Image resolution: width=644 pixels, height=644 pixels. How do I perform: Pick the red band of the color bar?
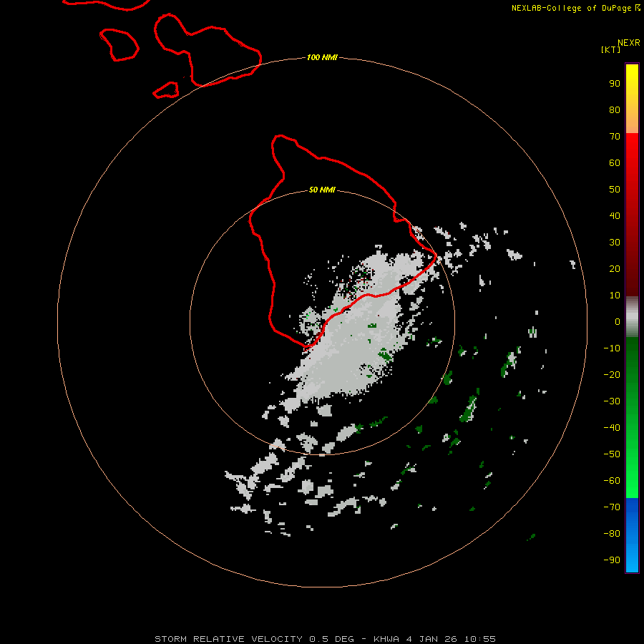click(x=632, y=215)
